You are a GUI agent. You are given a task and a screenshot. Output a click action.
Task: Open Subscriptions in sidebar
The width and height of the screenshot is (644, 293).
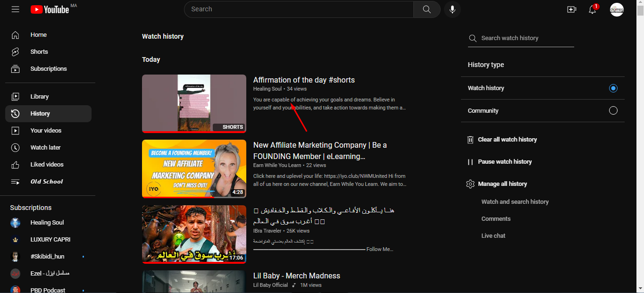click(48, 69)
